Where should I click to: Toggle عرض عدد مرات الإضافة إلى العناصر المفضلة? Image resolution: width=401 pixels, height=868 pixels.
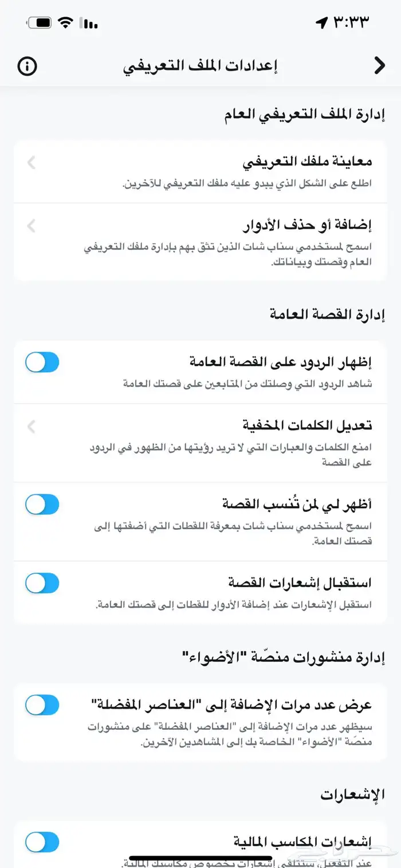42,705
